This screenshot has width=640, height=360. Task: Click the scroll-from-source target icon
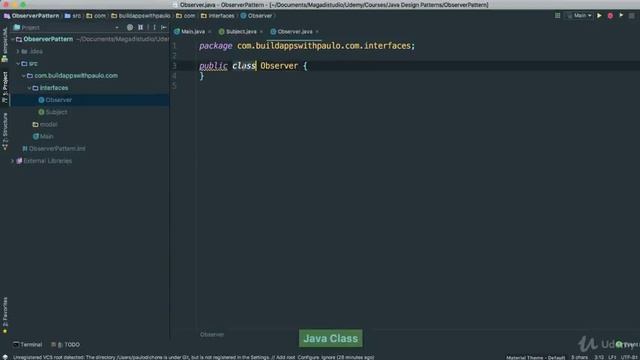[x=130, y=27]
